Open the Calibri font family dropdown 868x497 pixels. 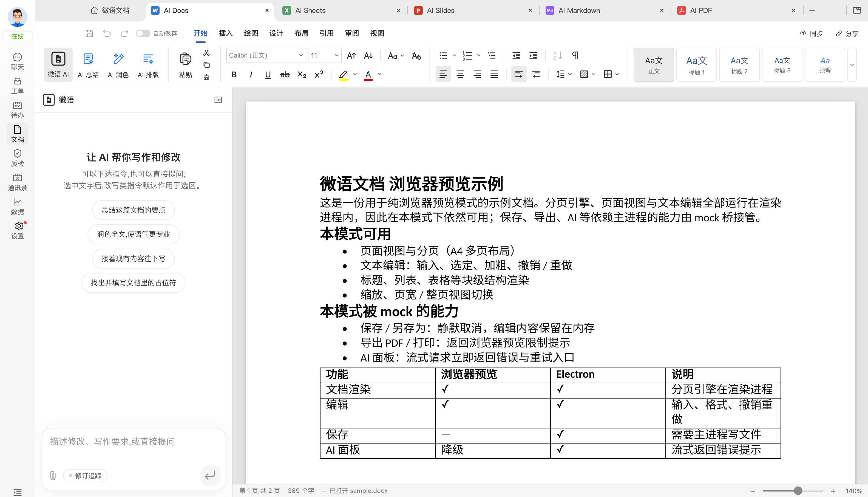(266, 55)
